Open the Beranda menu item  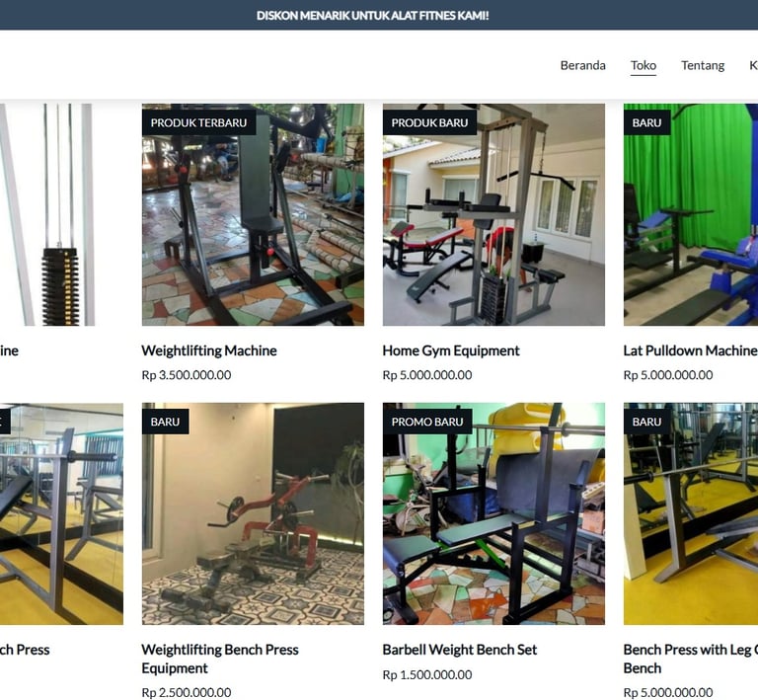point(582,65)
